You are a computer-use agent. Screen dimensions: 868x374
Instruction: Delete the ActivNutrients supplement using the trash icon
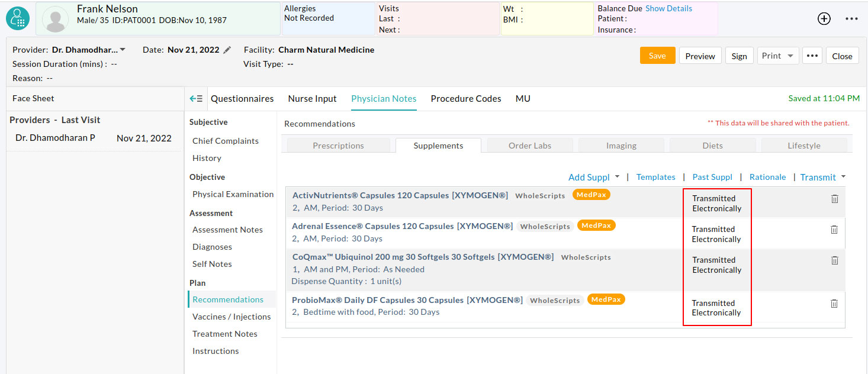click(x=835, y=199)
